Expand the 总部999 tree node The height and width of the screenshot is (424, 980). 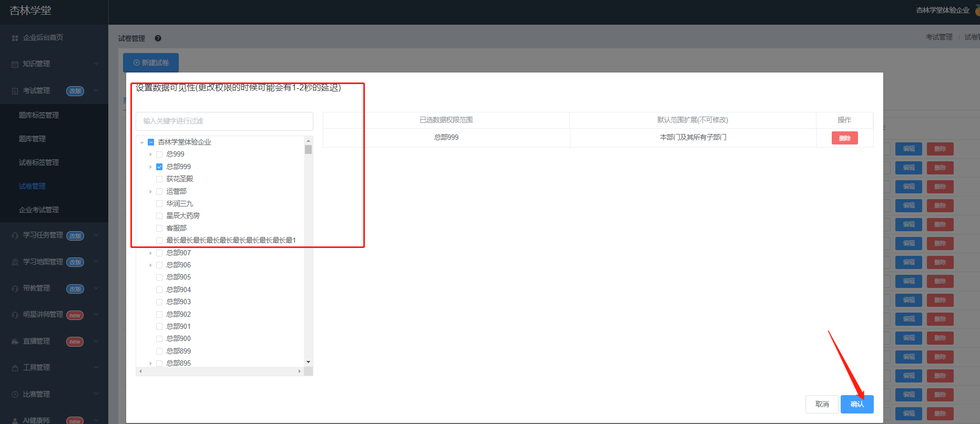(x=150, y=167)
